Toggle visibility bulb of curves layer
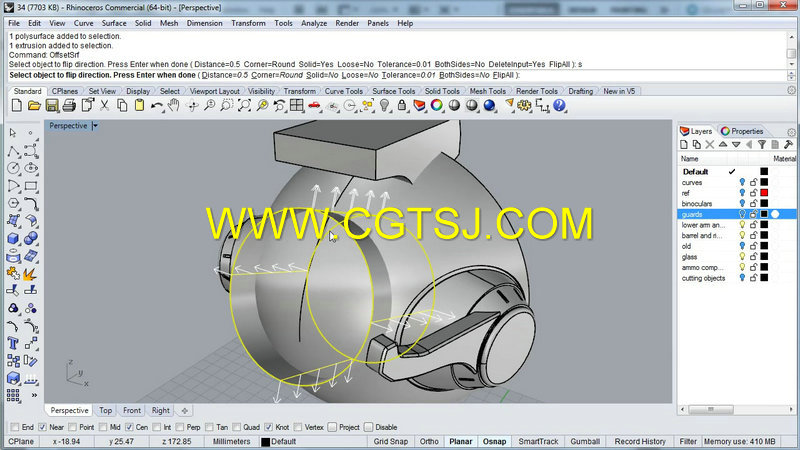The height and width of the screenshot is (450, 800). pos(742,182)
